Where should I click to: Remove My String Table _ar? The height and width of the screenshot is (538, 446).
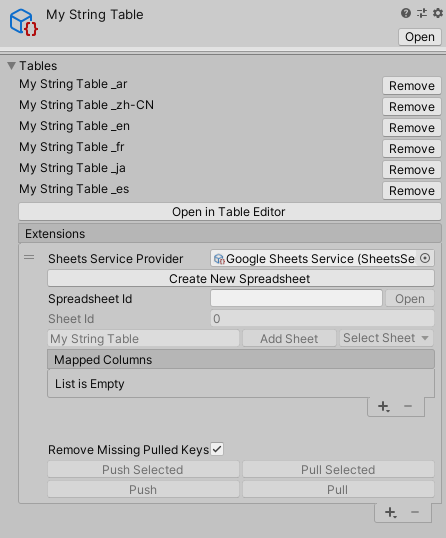click(x=412, y=85)
